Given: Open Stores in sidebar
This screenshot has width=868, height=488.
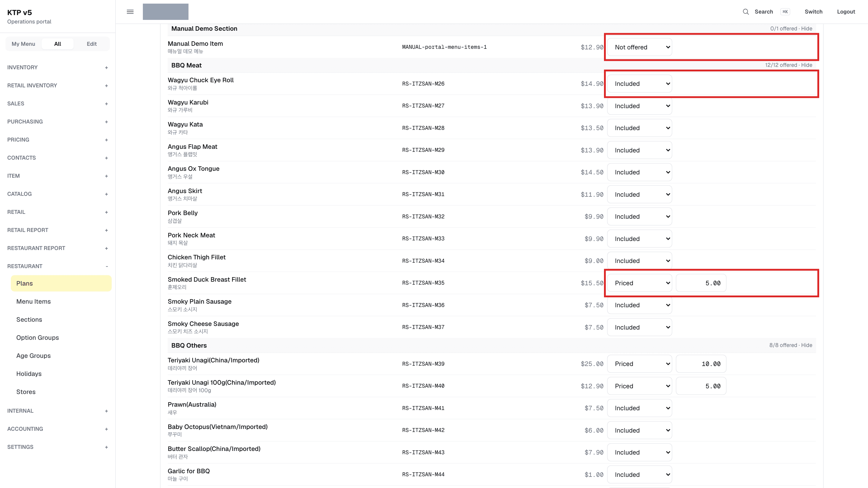Looking at the screenshot, I should [x=26, y=392].
